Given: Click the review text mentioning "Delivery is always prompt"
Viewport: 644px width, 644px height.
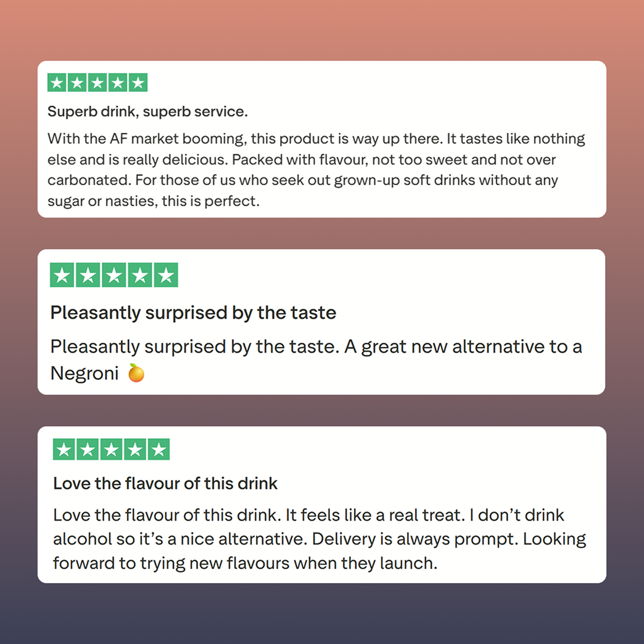Looking at the screenshot, I should (x=319, y=539).
